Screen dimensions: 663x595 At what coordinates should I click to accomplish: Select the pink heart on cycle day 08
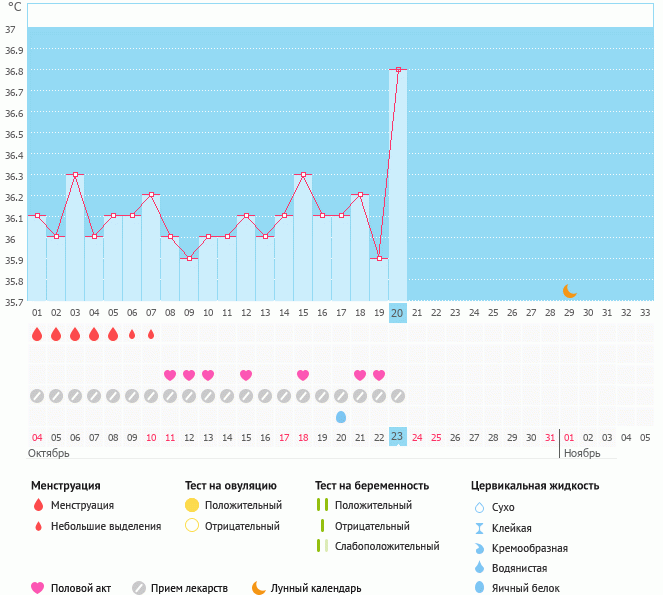(x=170, y=375)
